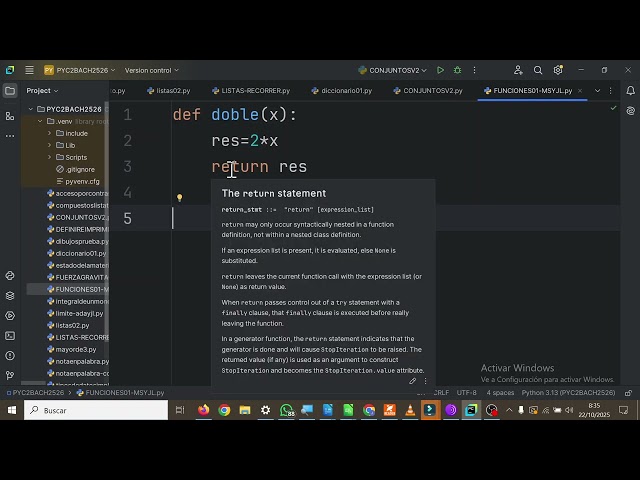Open IDE settings gear icon
The image size is (640, 480).
(x=558, y=70)
